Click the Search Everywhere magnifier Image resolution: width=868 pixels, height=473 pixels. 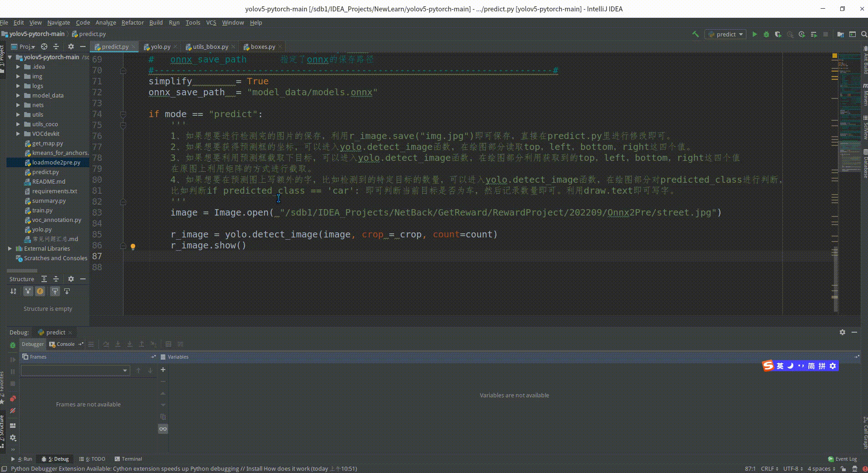[x=864, y=34]
